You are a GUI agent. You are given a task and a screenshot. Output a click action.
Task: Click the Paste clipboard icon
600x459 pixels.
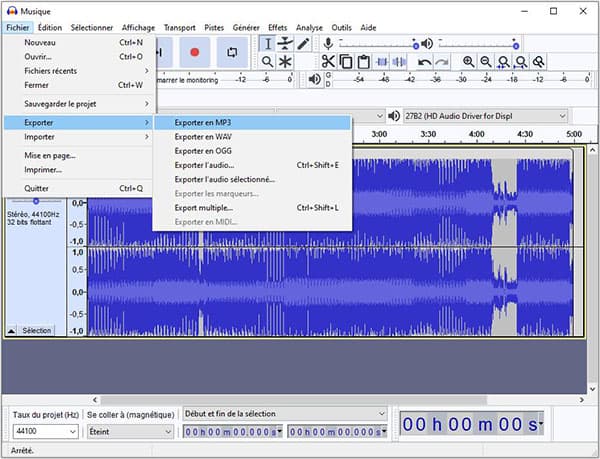tap(363, 62)
